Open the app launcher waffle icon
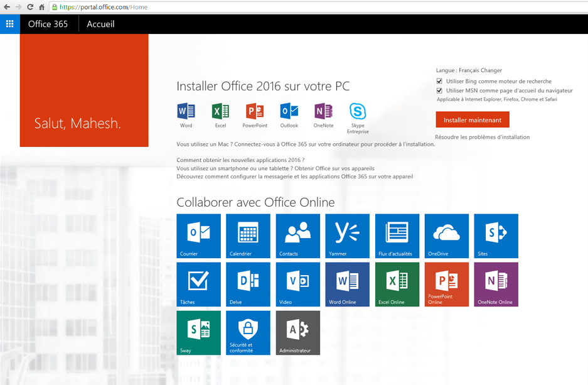Screen dimensions: 588x385 pos(10,24)
